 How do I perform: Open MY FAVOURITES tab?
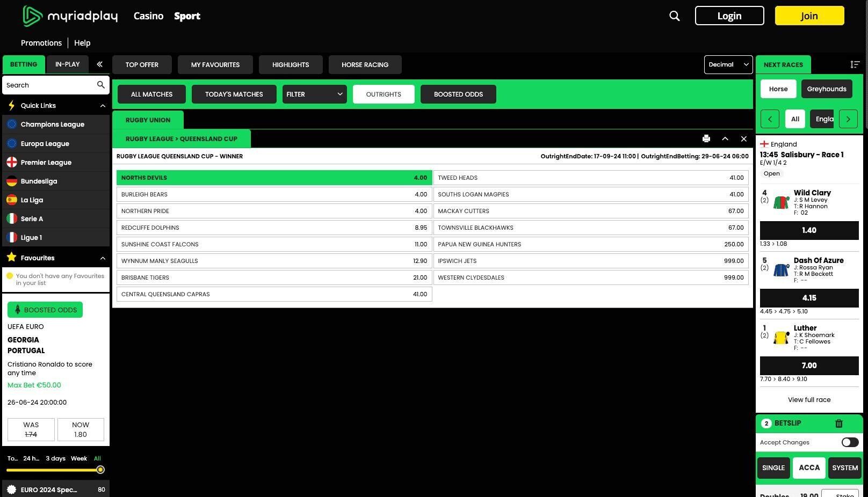[215, 64]
